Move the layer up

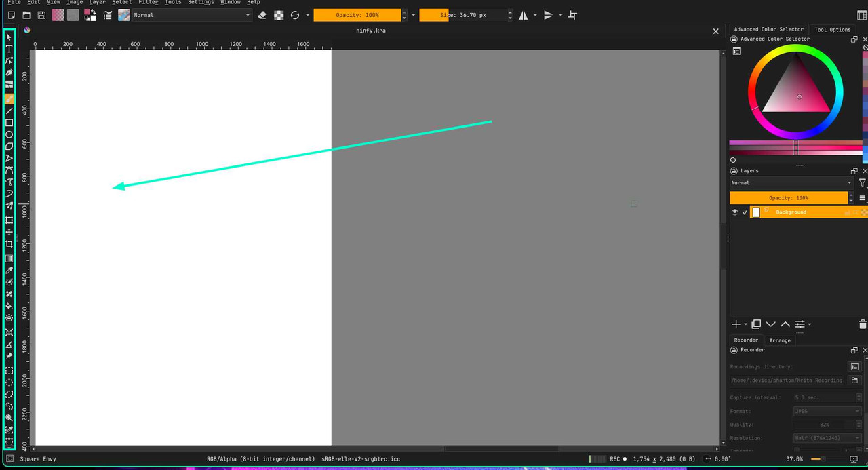(x=785, y=324)
